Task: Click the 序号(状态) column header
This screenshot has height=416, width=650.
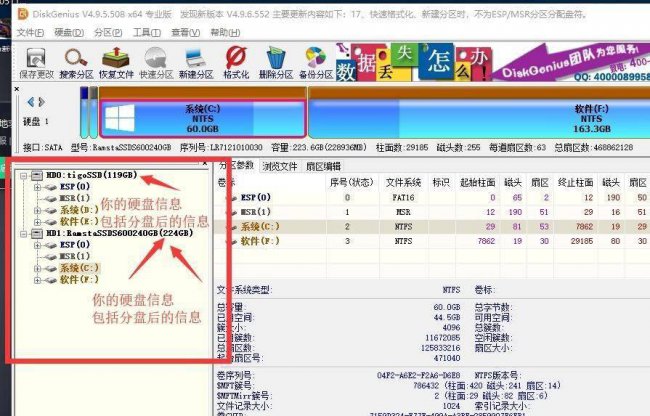Action: (352, 182)
